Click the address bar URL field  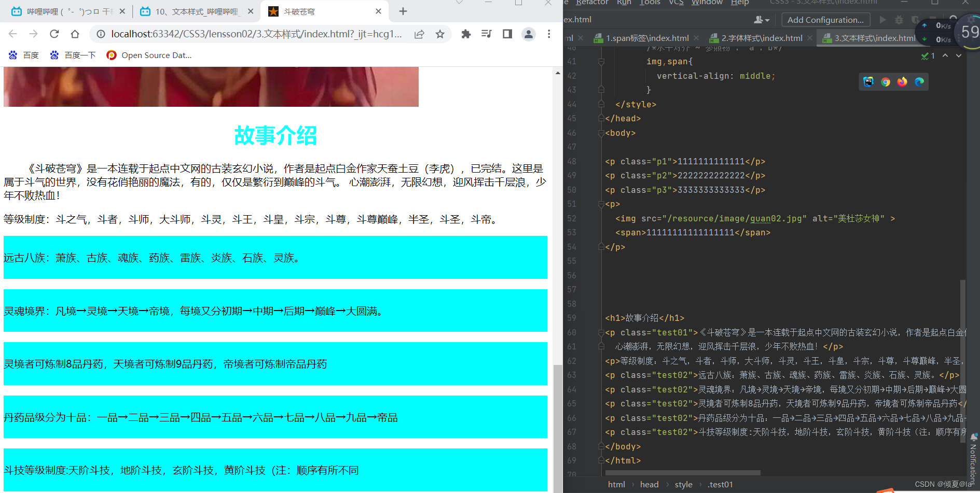point(257,34)
